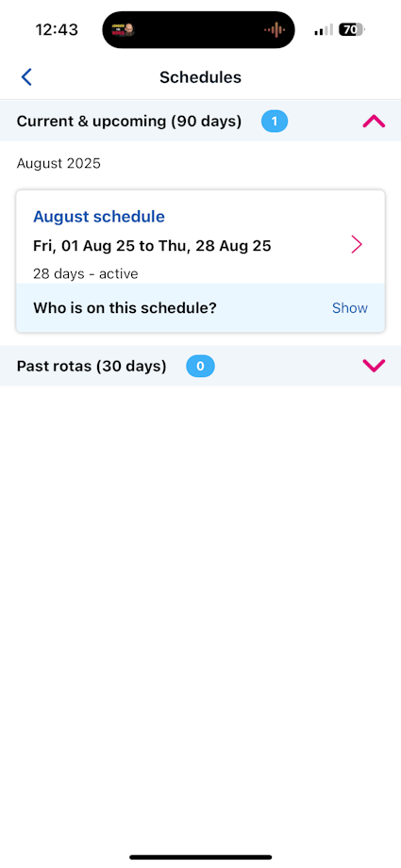Open the August schedule title link
The width and height of the screenshot is (401, 868).
coord(99,217)
